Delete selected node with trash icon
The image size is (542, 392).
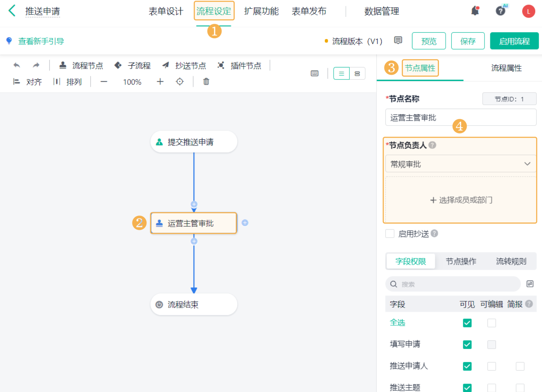(x=206, y=82)
